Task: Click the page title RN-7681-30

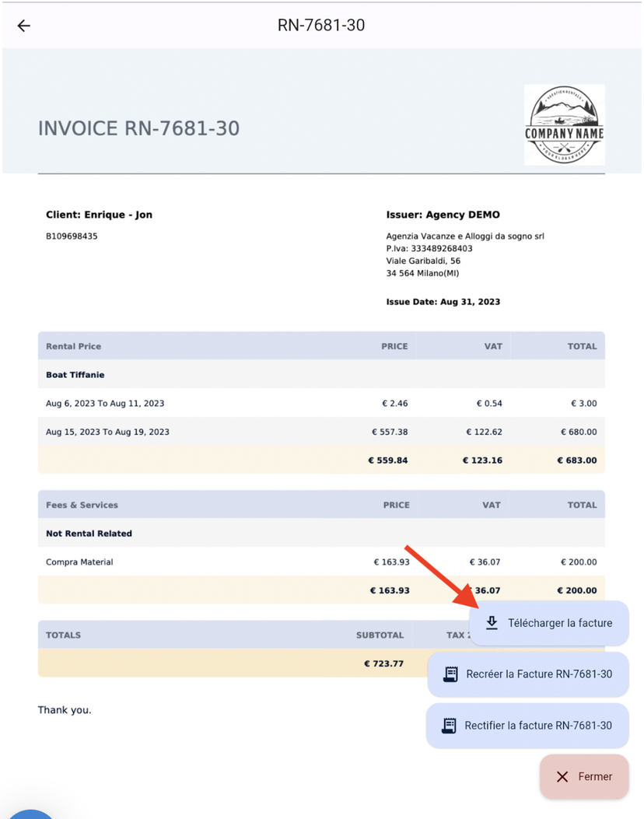Action: pos(321,25)
